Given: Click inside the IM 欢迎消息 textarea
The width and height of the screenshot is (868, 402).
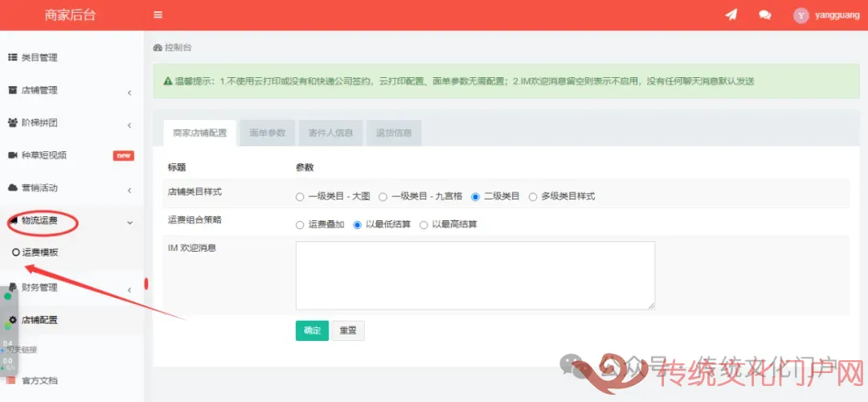Looking at the screenshot, I should coord(476,275).
